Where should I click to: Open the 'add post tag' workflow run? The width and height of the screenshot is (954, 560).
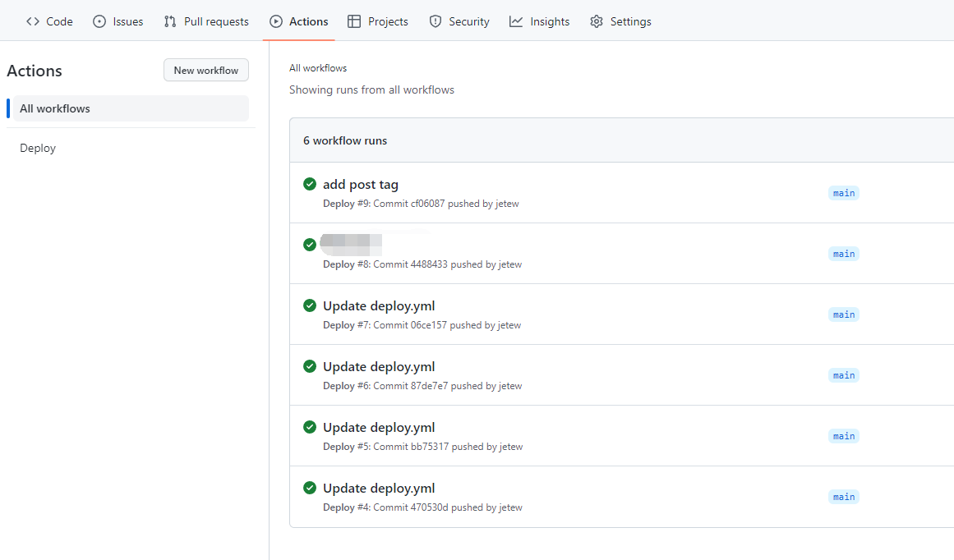coord(360,185)
